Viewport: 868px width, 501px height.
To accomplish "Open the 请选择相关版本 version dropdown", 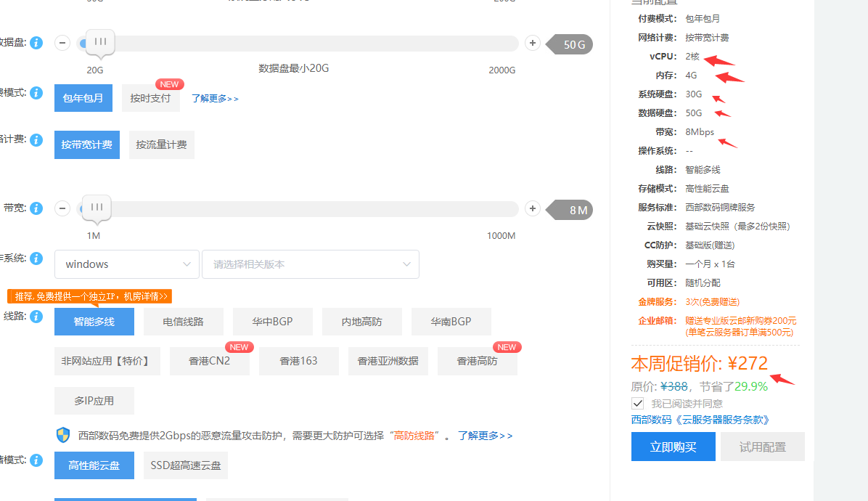I will pos(311,264).
